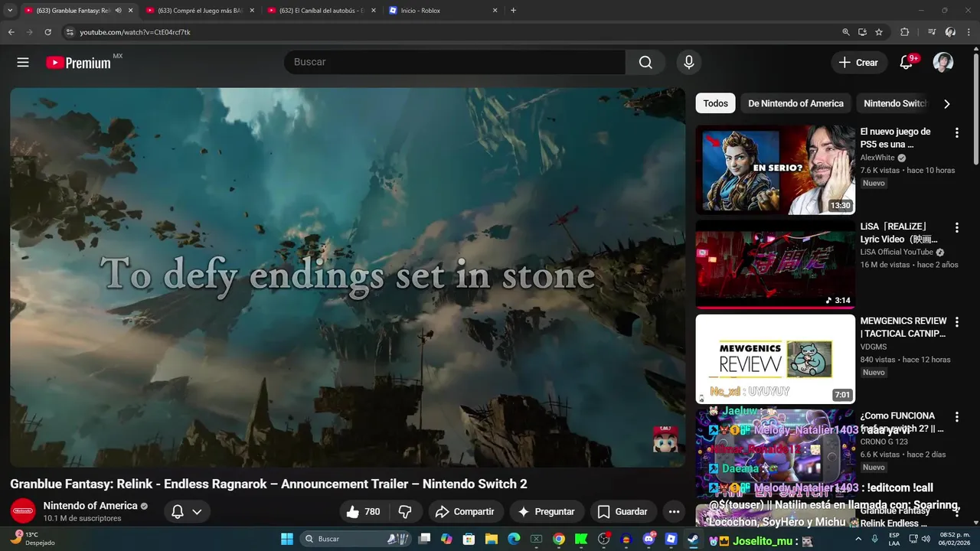
Task: Click the Windows taskbar Buscar box
Action: point(356,539)
